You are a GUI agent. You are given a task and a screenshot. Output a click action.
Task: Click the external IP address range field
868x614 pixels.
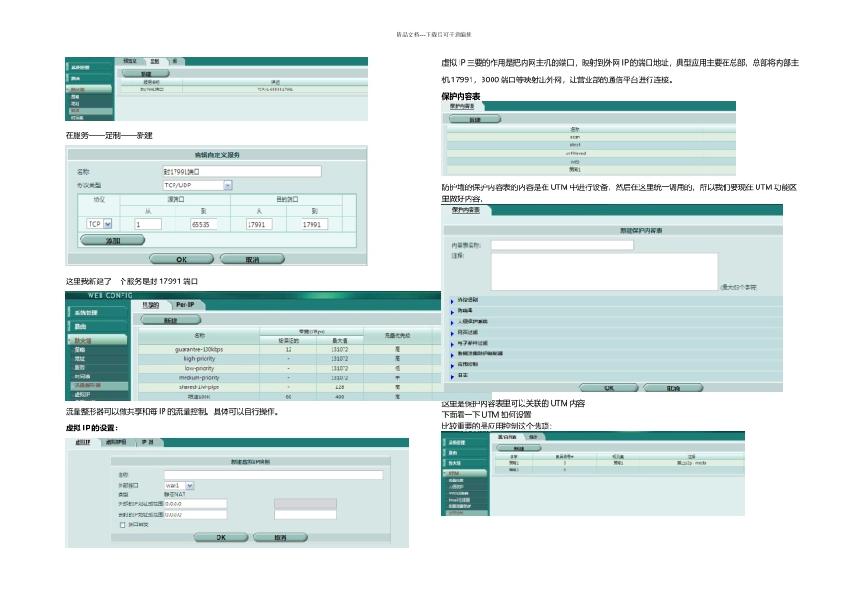coord(195,503)
